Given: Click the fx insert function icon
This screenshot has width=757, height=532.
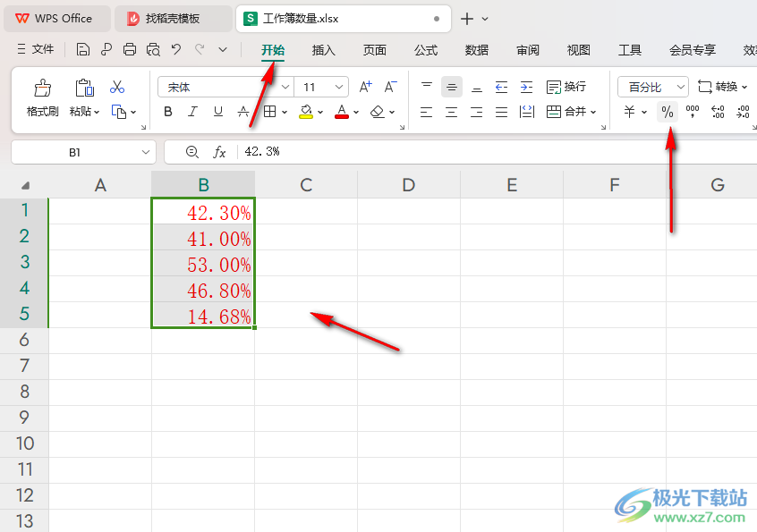Looking at the screenshot, I should [219, 152].
